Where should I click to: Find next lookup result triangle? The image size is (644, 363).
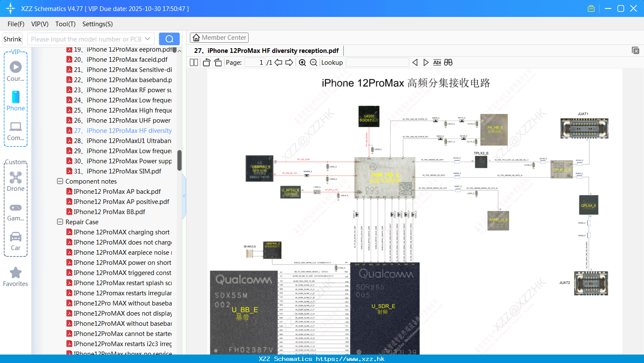pos(426,63)
